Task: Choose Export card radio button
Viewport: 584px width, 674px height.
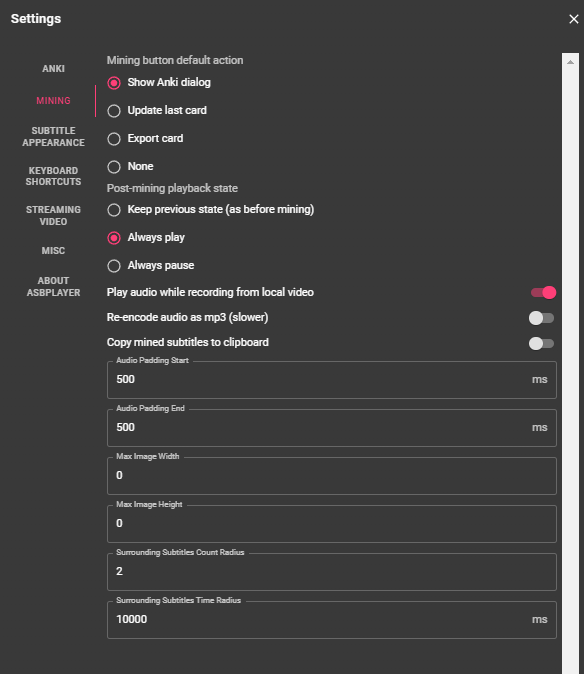Action: (114, 138)
